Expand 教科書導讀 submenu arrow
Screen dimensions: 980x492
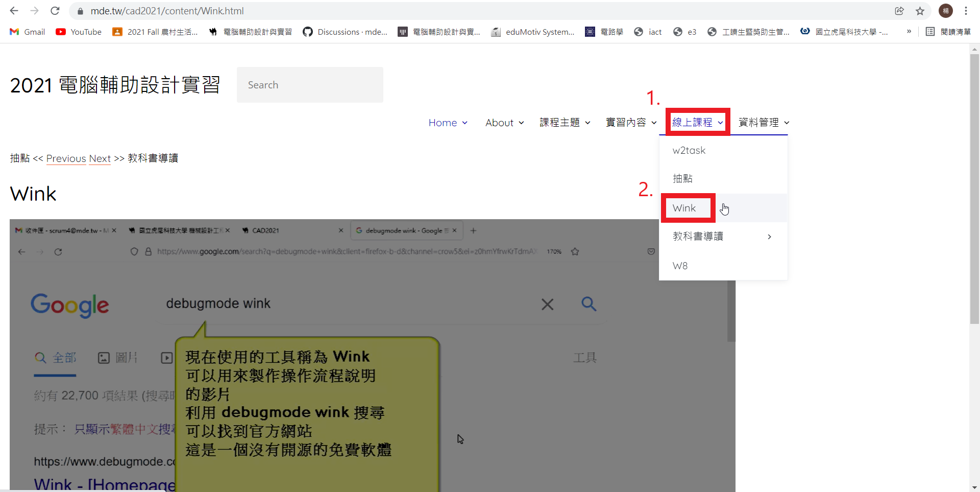point(769,237)
